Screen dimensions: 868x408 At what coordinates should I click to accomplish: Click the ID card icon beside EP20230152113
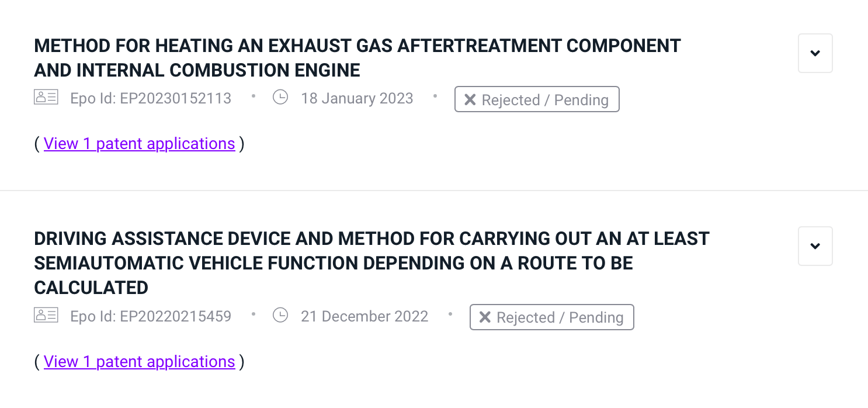[x=46, y=98]
